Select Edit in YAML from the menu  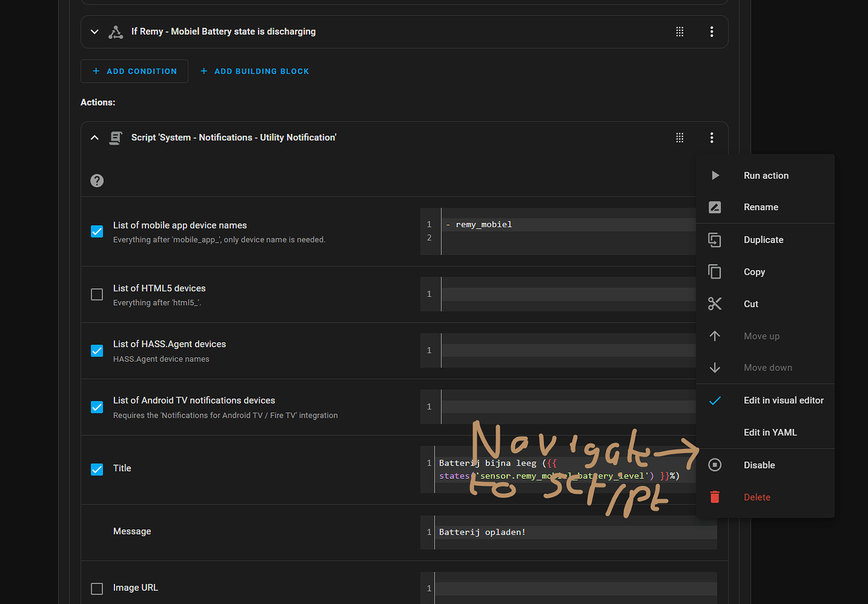point(770,432)
